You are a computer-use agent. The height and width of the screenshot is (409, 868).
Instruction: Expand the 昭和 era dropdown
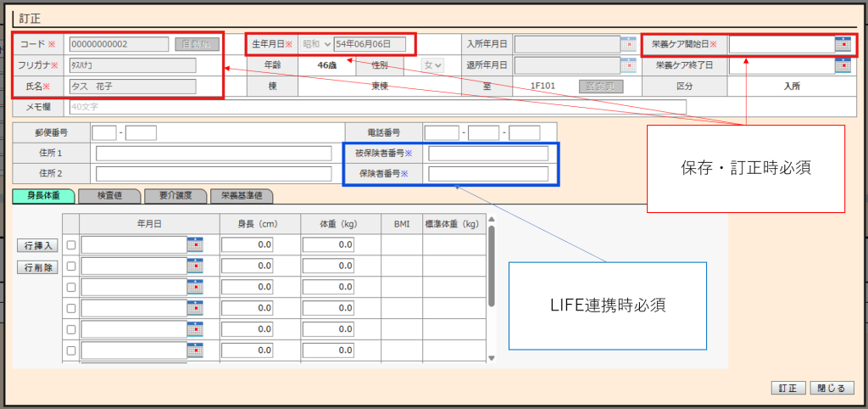tap(315, 44)
